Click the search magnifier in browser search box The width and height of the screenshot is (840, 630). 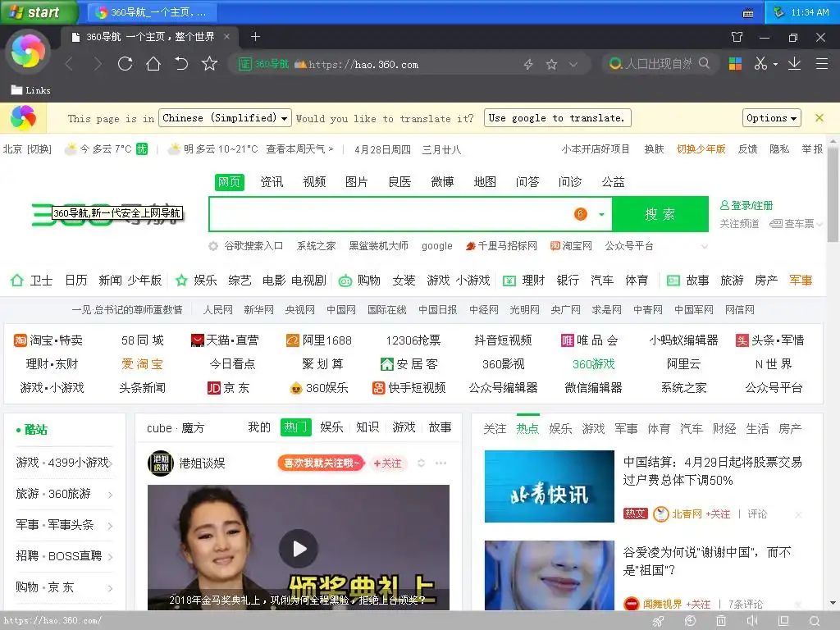click(x=704, y=64)
